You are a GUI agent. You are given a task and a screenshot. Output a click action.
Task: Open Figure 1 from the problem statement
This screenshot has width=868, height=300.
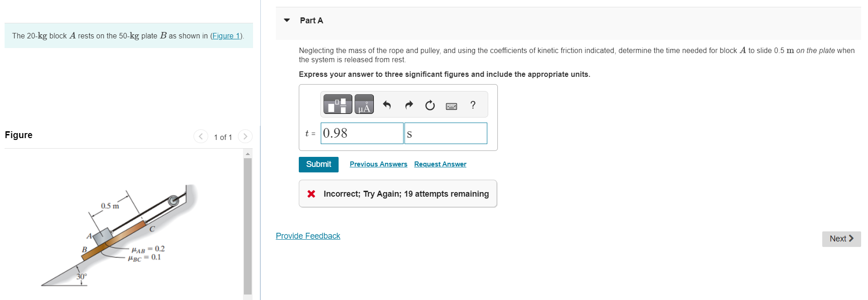(226, 36)
